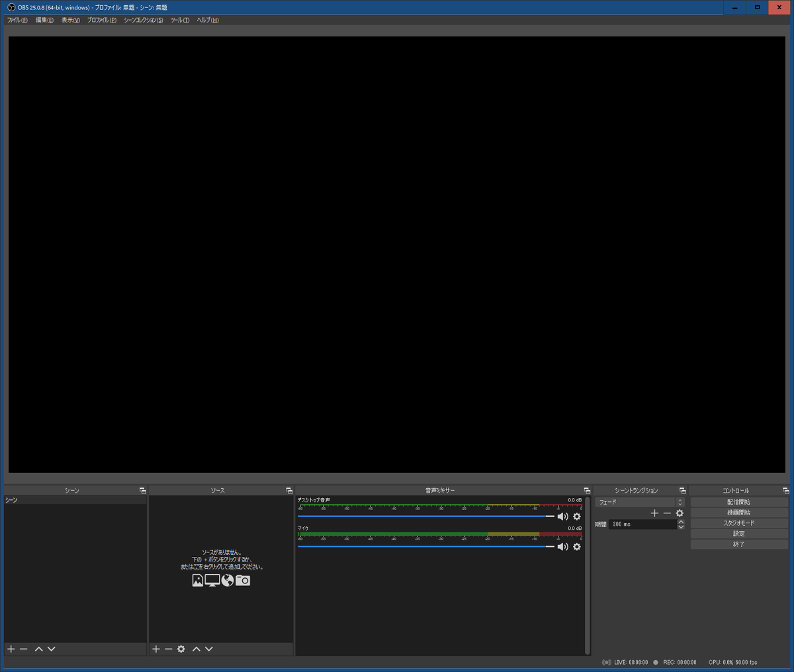Click the 録画開始 button
794x672 pixels.
[x=739, y=513]
